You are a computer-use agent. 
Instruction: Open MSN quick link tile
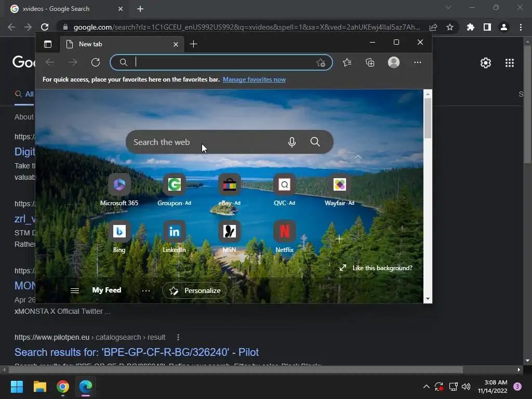(229, 237)
